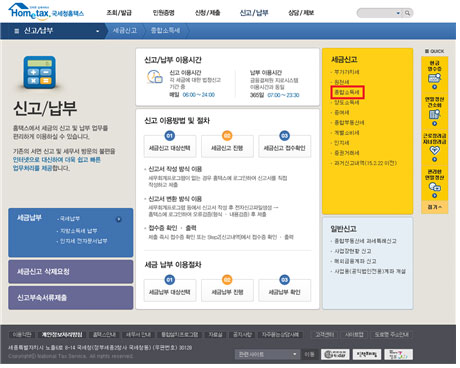Screen dimensions: 460x368
Task: Click the 편리한 연말정산 quick menu icon
Action: pos(434,187)
